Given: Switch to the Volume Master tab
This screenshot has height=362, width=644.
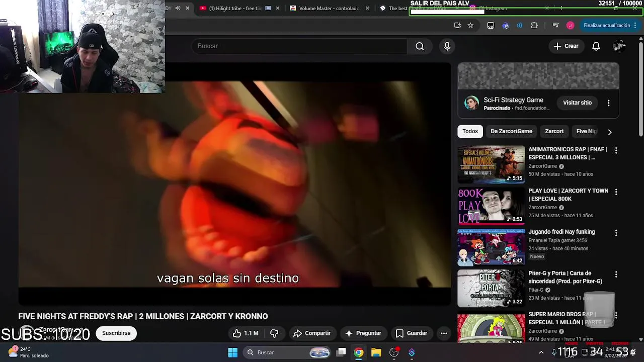Looking at the screenshot, I should (330, 8).
